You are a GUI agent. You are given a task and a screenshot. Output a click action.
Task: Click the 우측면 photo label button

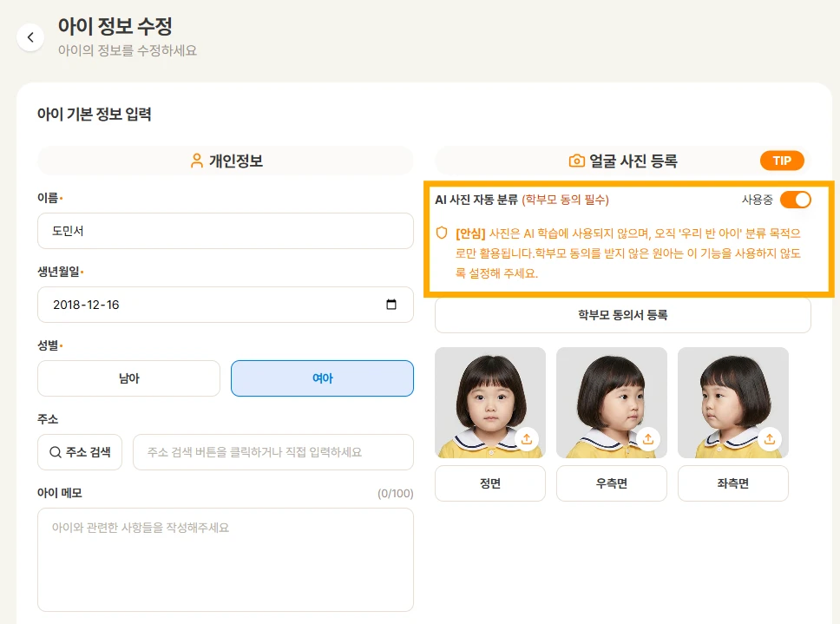coord(611,483)
